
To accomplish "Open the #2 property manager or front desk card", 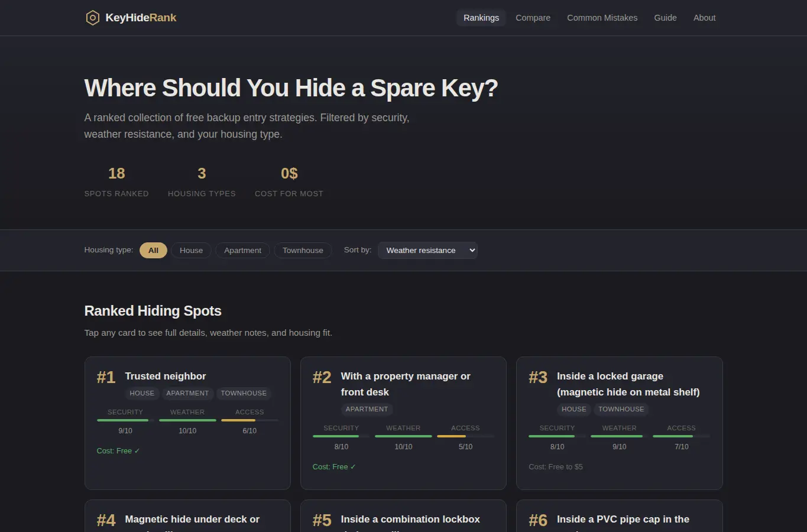I will [x=403, y=423].
